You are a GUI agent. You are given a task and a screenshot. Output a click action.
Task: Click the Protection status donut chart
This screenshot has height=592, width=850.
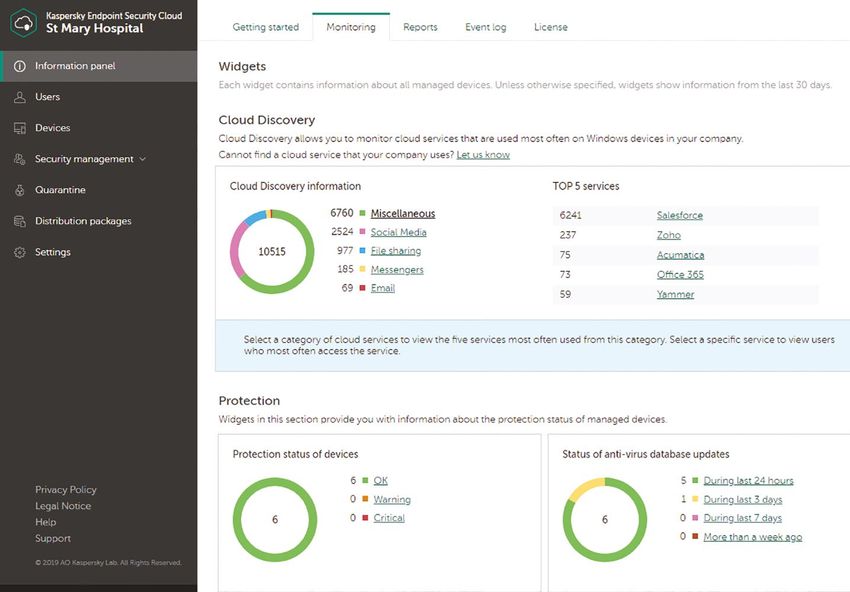tap(275, 519)
